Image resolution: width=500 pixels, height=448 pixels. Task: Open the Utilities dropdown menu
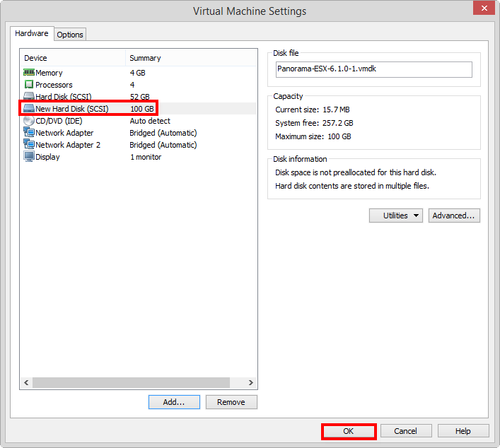click(x=395, y=216)
